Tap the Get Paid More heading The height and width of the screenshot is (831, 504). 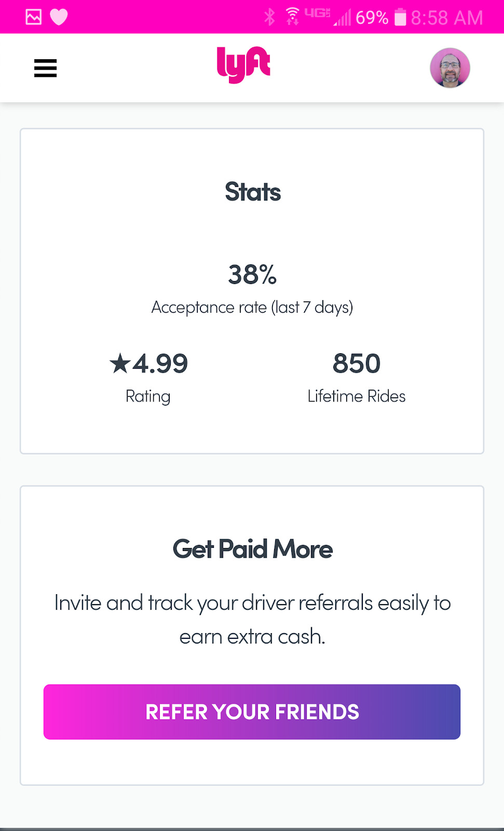point(252,549)
